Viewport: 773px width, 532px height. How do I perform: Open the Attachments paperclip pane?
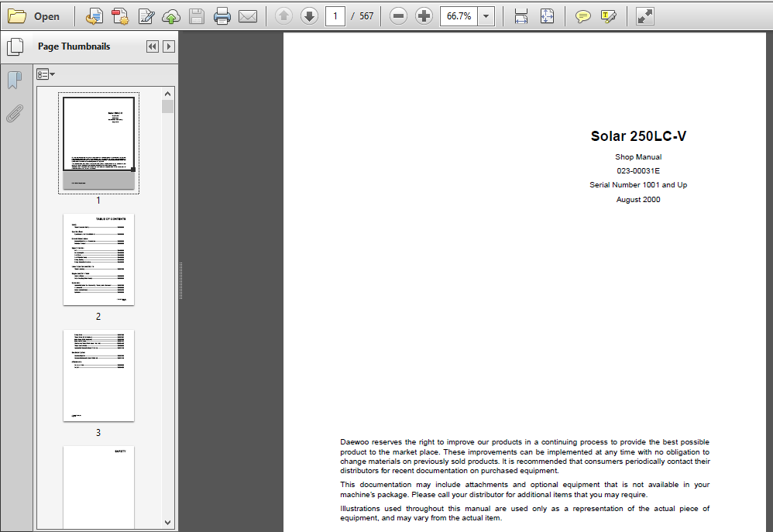pos(15,113)
